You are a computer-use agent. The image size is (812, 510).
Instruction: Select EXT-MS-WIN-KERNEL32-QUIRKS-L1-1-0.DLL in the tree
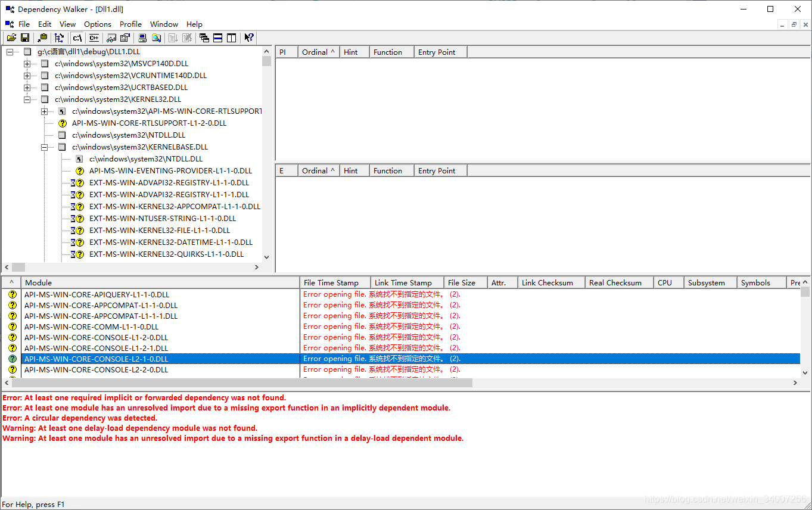tap(166, 254)
